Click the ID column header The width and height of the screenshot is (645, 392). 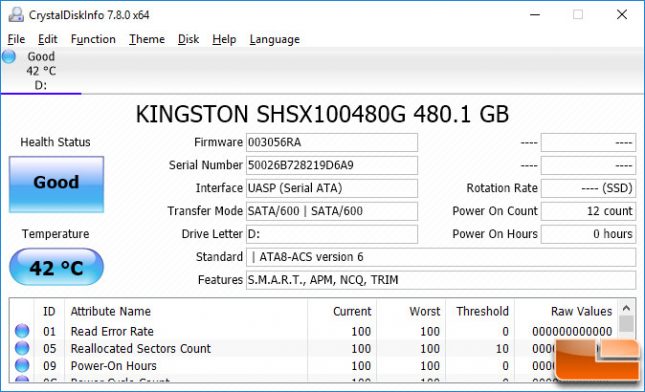click(49, 311)
